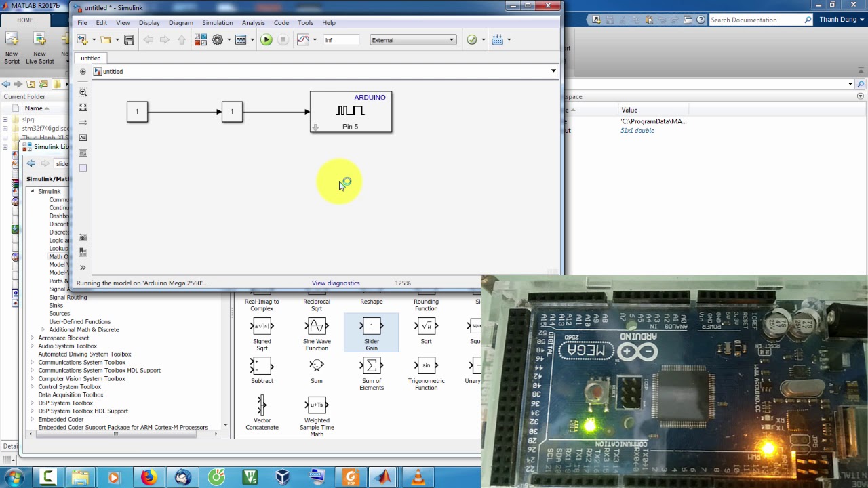The image size is (868, 488).
Task: Click the View diagnostics link
Action: (x=336, y=283)
